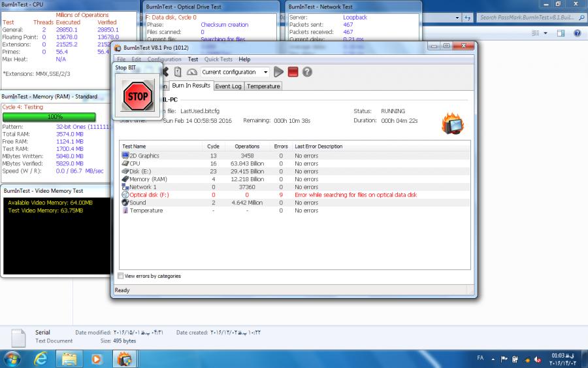
Task: Switch to the Event Log tab
Action: click(228, 86)
